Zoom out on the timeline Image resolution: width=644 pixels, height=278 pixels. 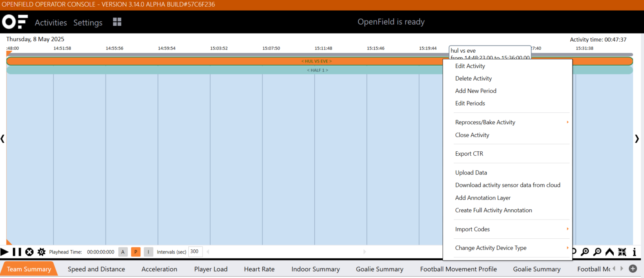click(597, 252)
